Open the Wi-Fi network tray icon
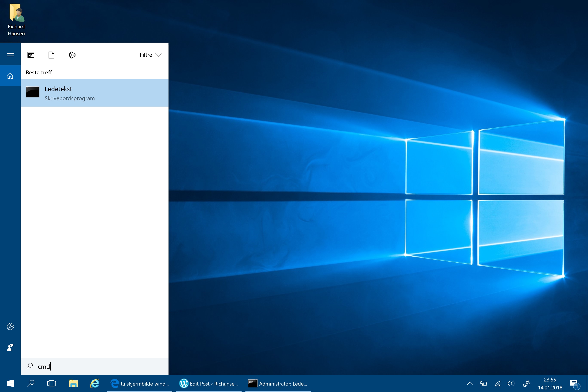588x392 pixels. 498,383
